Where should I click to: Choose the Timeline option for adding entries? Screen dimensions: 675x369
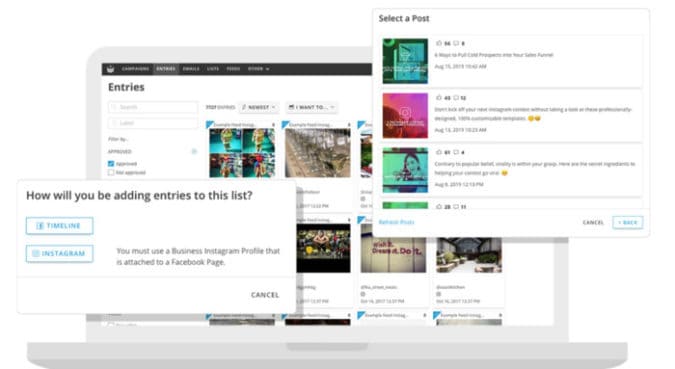[x=59, y=226]
